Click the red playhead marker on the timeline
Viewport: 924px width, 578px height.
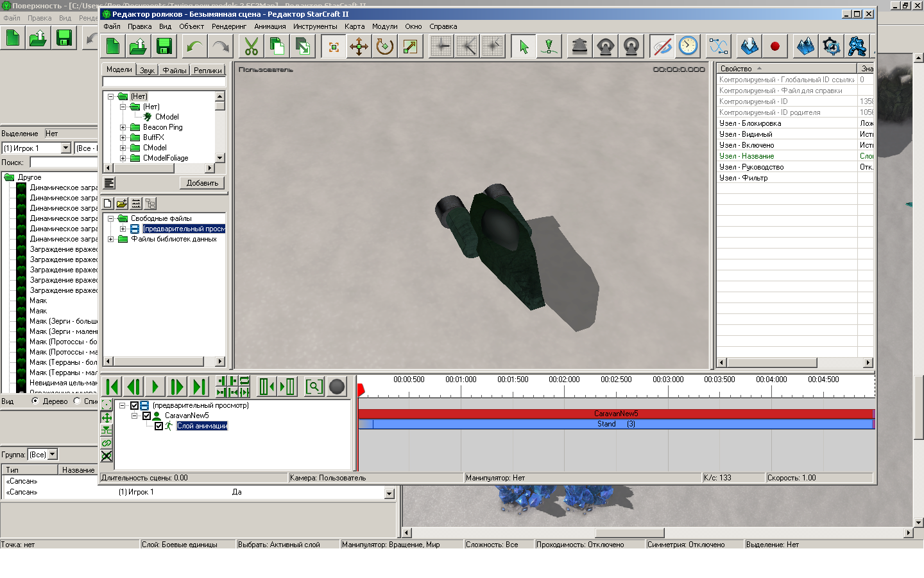[x=361, y=389]
